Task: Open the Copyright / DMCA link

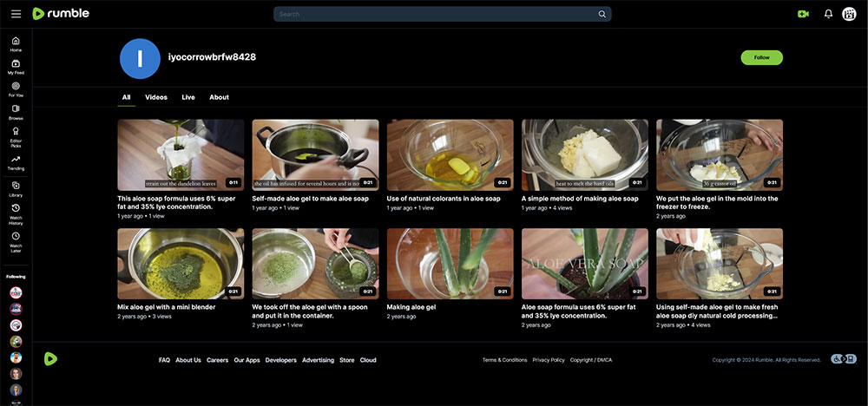Action: coord(591,360)
